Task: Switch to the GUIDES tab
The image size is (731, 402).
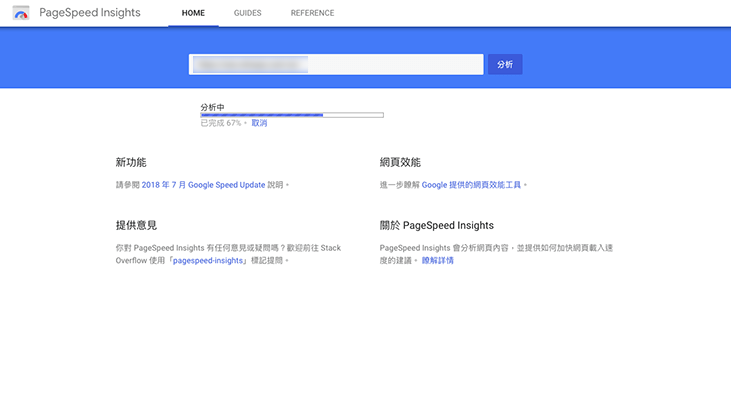Action: click(x=248, y=13)
